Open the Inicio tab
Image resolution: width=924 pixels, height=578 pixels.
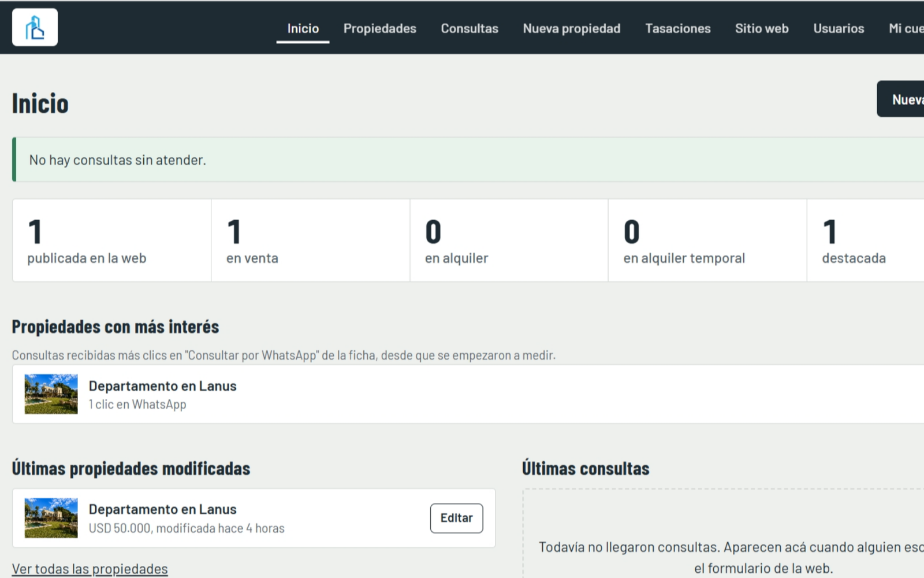pyautogui.click(x=303, y=28)
